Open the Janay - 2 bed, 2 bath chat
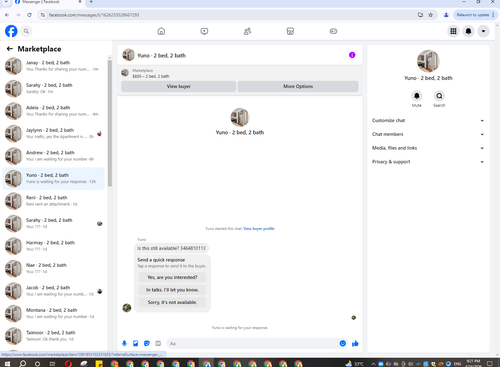 (54, 66)
